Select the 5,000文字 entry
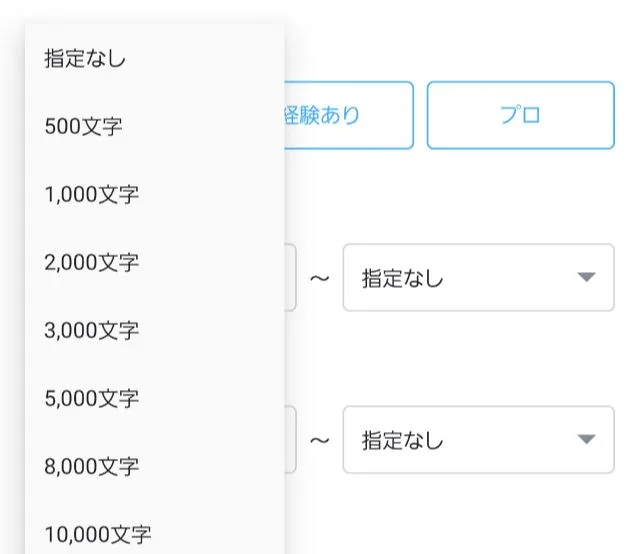 tap(91, 398)
